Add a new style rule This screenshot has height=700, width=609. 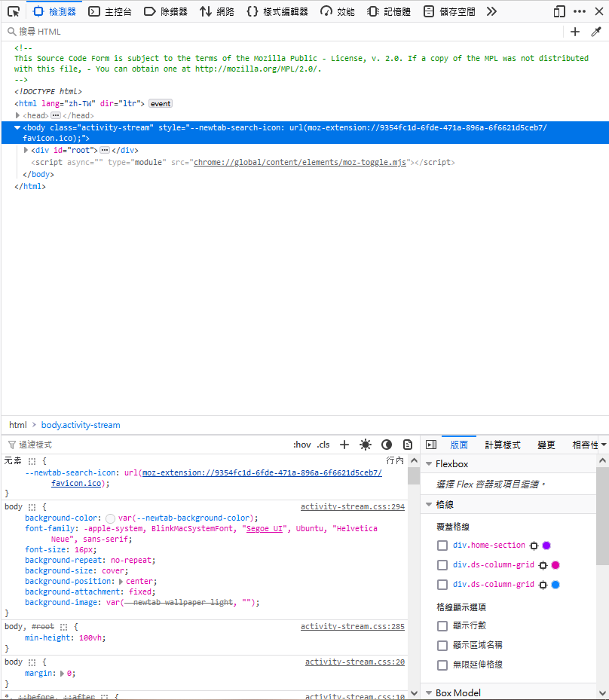[x=344, y=445]
